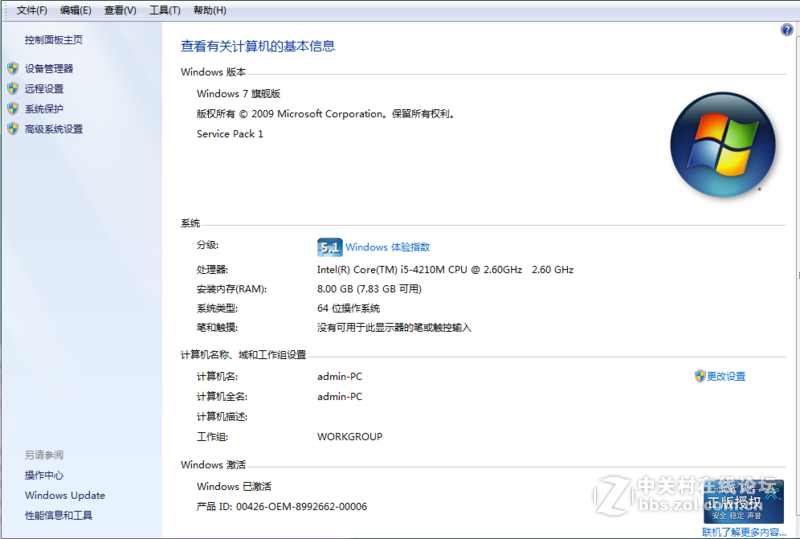Go to 控制面板主页
Viewport: 800px width, 539px height.
(x=54, y=40)
